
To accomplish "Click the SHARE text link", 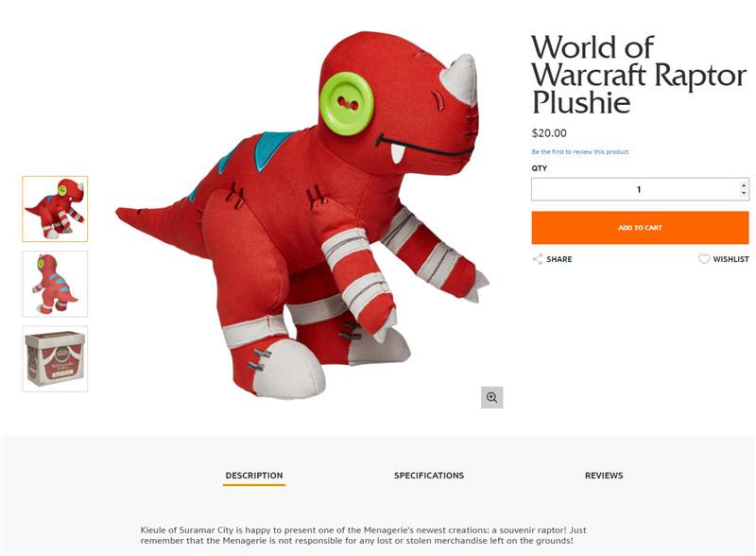I will tap(559, 259).
